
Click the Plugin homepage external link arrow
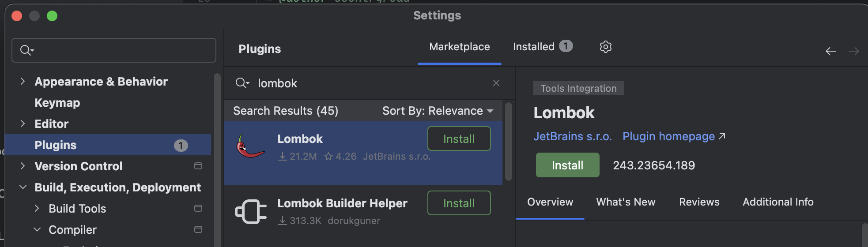tap(722, 136)
